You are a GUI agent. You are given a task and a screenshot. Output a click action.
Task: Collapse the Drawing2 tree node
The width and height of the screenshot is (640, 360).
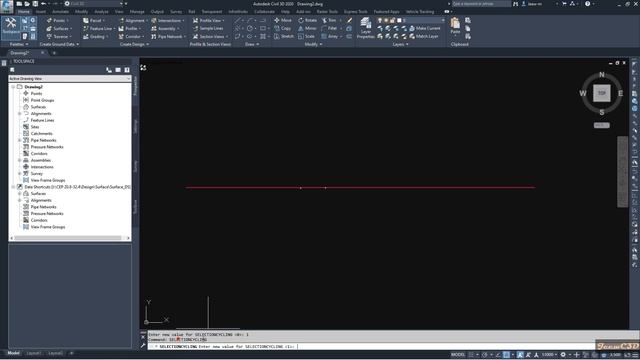[13, 87]
